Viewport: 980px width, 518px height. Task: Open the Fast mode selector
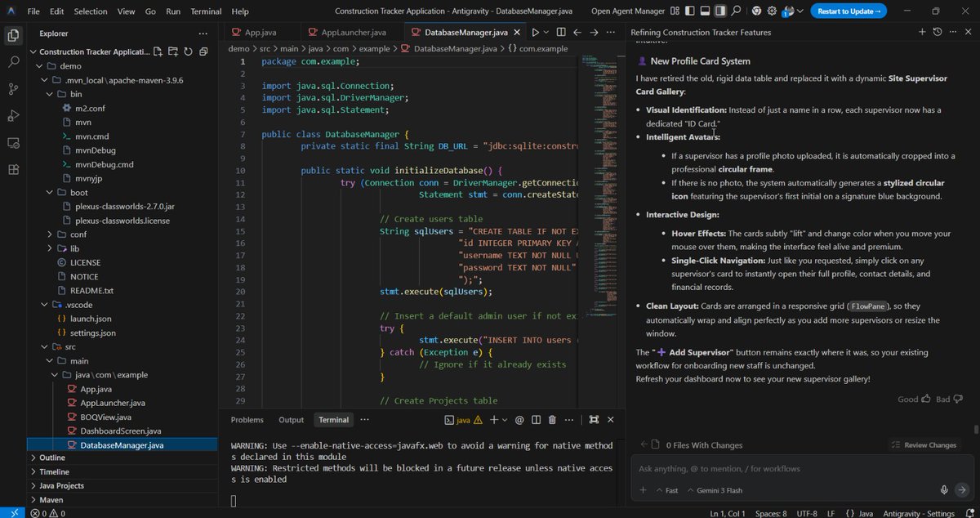pyautogui.click(x=666, y=490)
